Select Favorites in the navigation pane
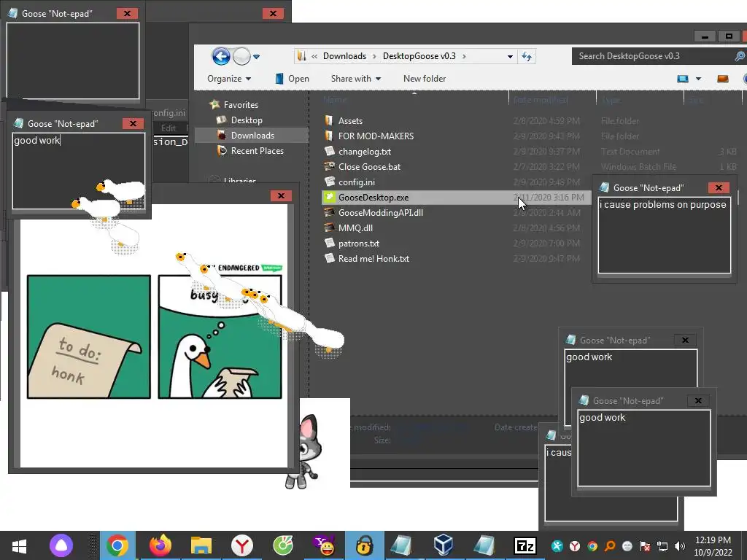 pos(241,105)
